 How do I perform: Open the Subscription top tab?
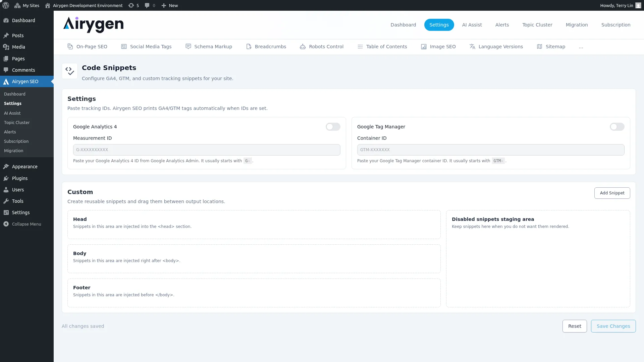click(616, 25)
